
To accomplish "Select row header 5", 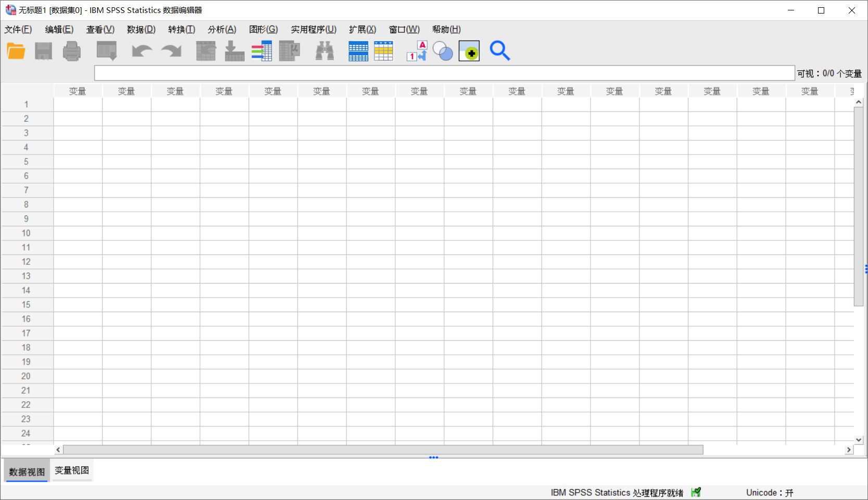I will (27, 162).
